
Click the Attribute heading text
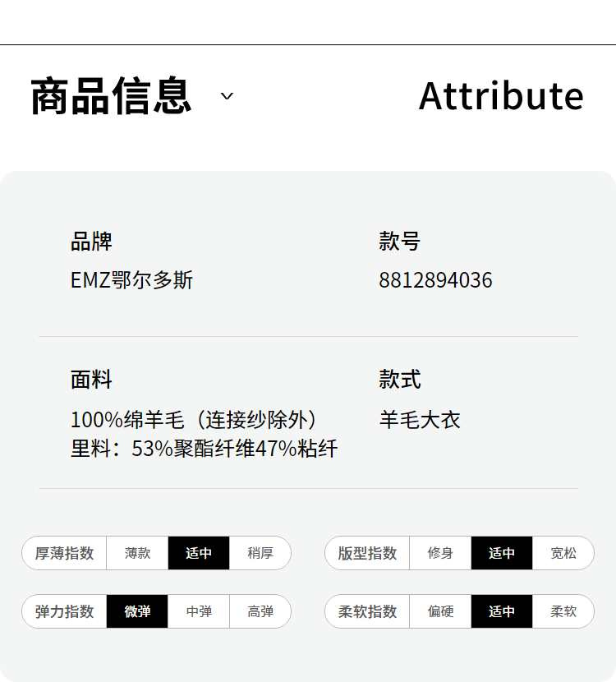(x=501, y=95)
